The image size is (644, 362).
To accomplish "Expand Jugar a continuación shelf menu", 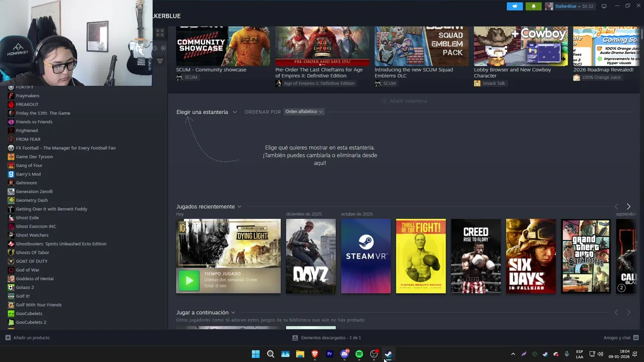I will tap(206, 313).
